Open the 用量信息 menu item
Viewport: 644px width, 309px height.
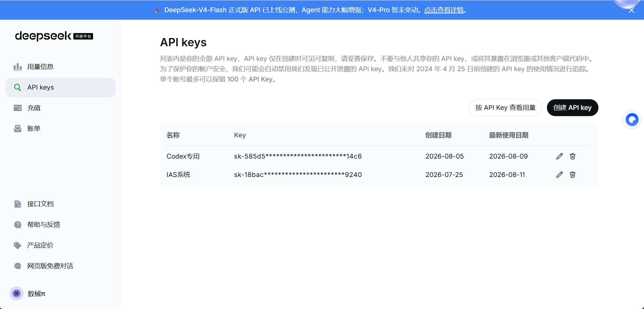point(61,67)
